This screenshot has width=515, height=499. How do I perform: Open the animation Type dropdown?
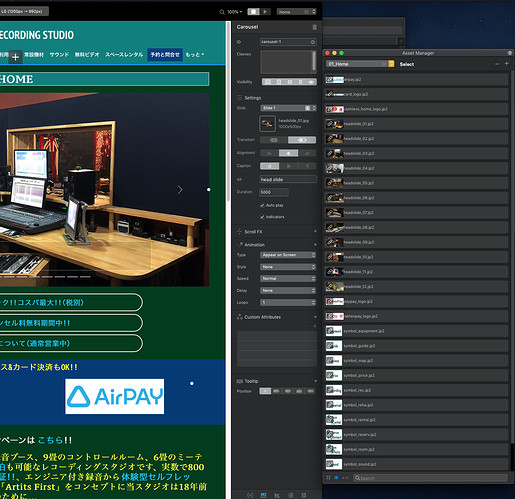click(288, 255)
